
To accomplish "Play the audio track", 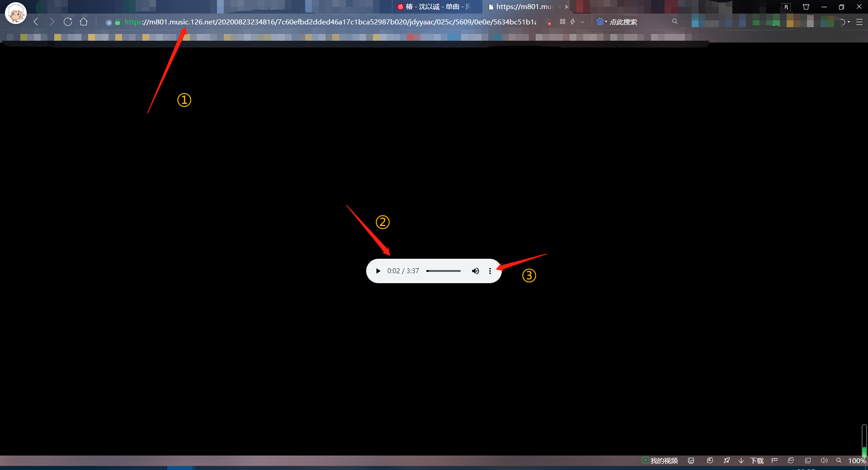I will point(378,271).
